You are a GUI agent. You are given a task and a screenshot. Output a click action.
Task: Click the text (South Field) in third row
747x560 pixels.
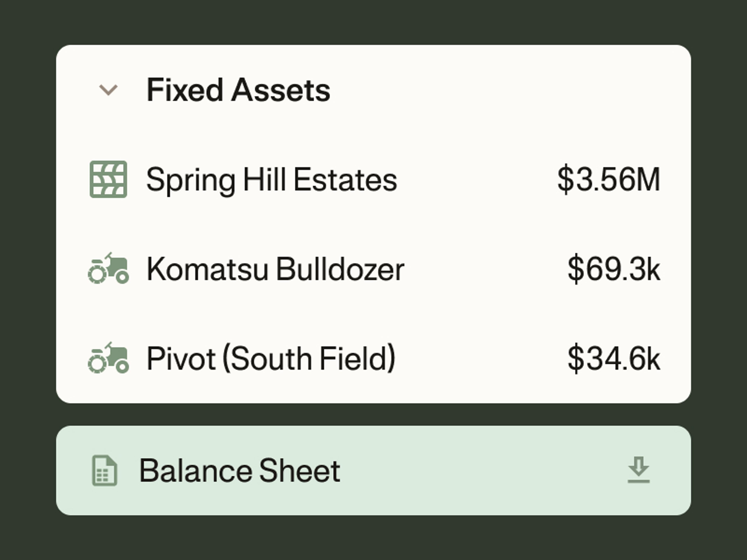[309, 359]
